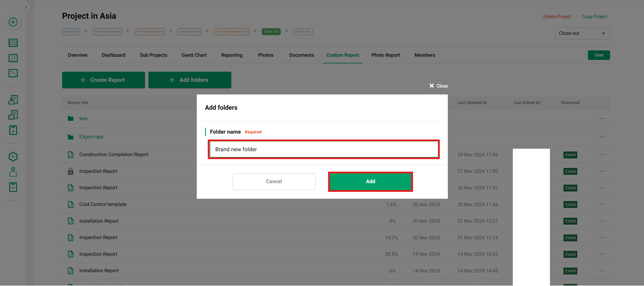Click the document icon for Cost Control template
The image size is (644, 286).
coord(70,204)
